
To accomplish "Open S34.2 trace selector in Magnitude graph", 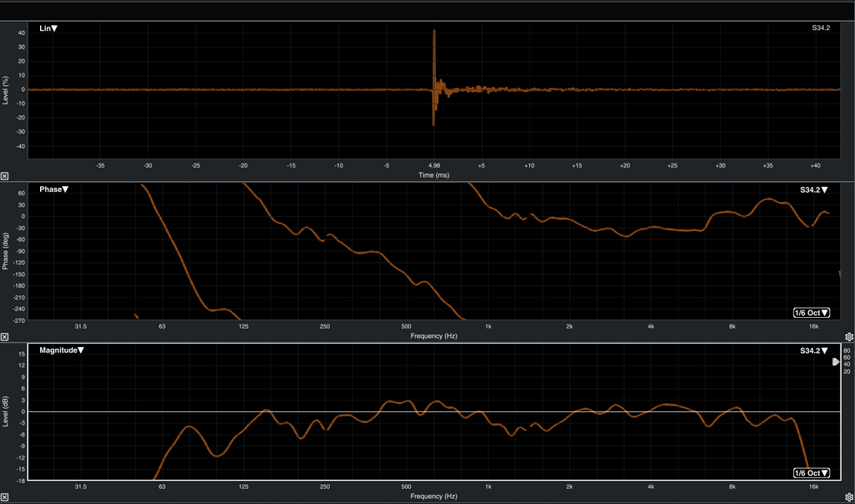I will point(814,351).
